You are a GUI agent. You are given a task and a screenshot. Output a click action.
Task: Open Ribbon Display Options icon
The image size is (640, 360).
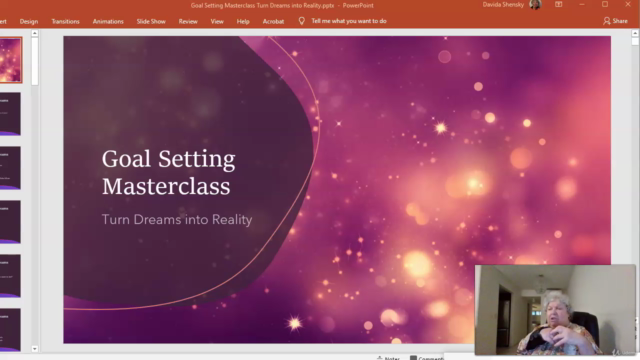[x=558, y=4]
